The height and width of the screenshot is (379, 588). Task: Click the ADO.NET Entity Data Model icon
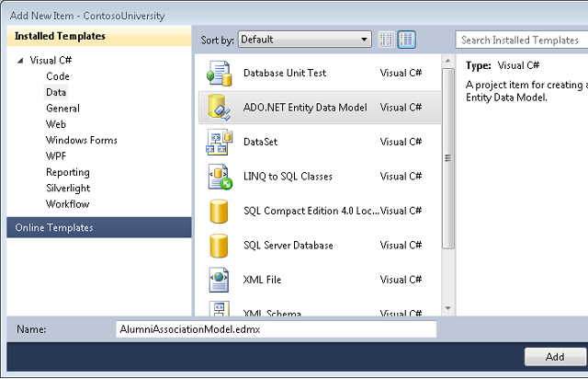220,108
